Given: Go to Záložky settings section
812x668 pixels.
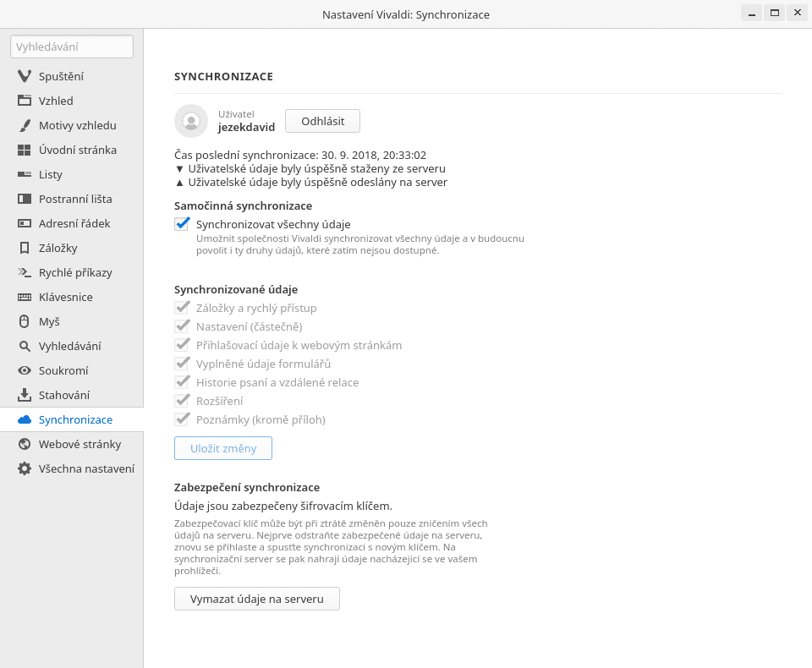Looking at the screenshot, I should [x=71, y=248].
